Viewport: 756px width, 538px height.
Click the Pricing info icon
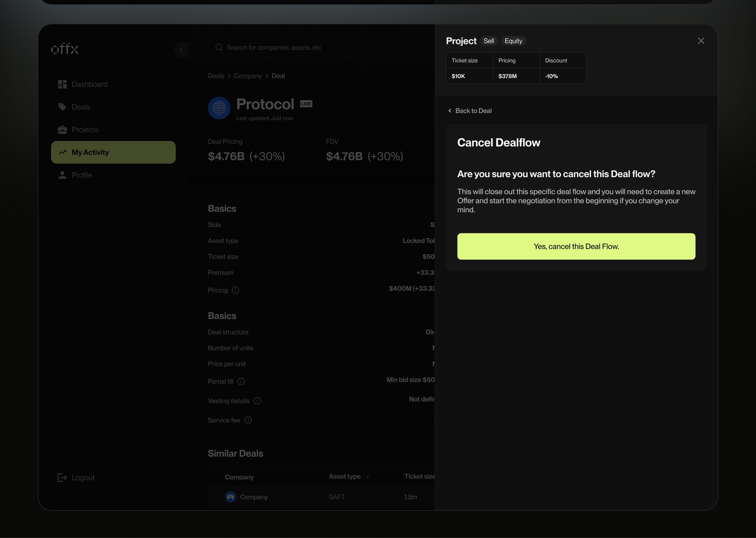click(235, 290)
